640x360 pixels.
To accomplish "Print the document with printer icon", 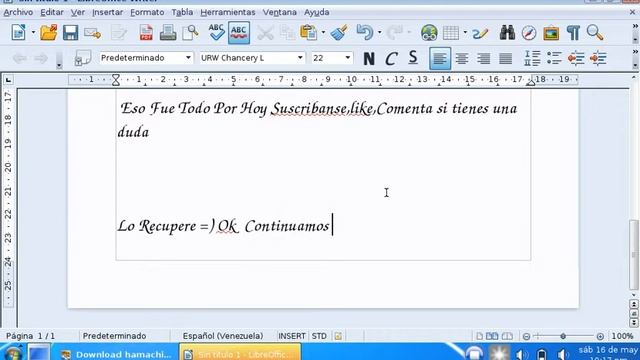I will pos(168,33).
